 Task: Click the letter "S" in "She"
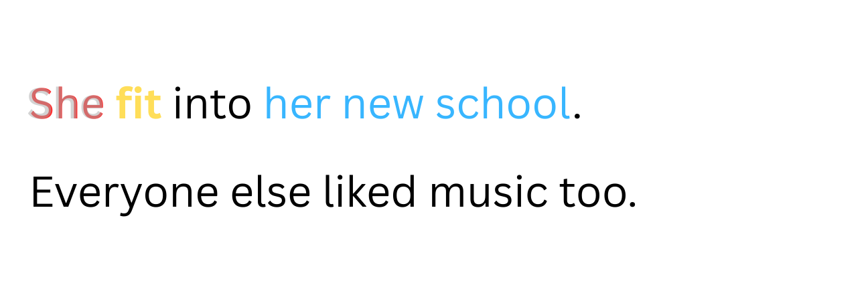click(41, 105)
